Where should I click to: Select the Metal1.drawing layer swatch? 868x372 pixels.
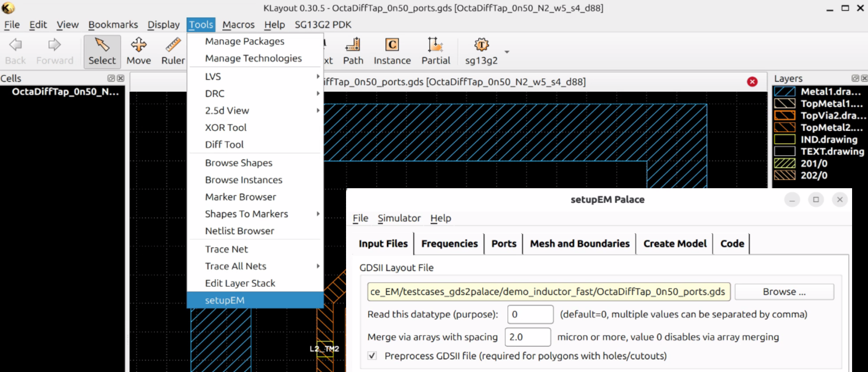coord(785,91)
